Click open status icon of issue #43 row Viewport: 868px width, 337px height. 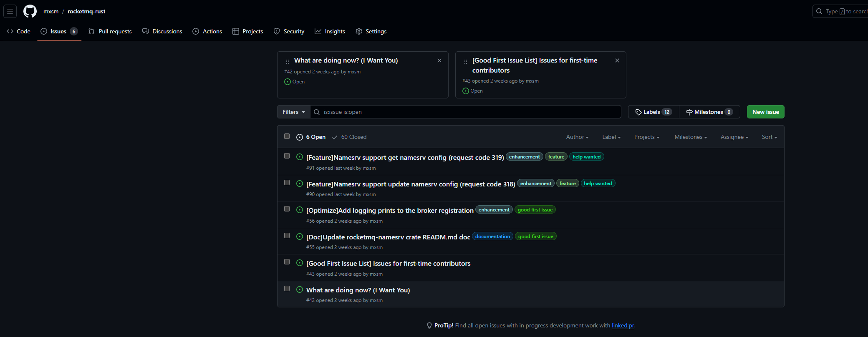pos(300,263)
